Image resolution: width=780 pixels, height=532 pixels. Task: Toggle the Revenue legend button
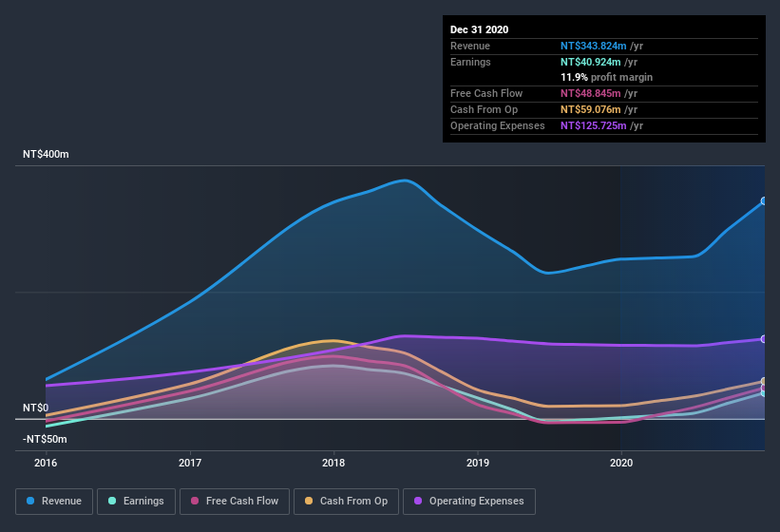(x=54, y=502)
